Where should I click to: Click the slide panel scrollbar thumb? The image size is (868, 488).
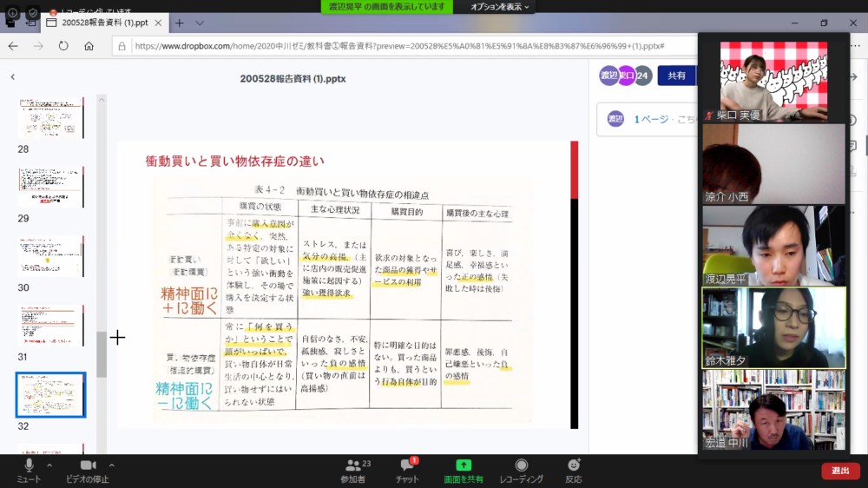pyautogui.click(x=102, y=354)
